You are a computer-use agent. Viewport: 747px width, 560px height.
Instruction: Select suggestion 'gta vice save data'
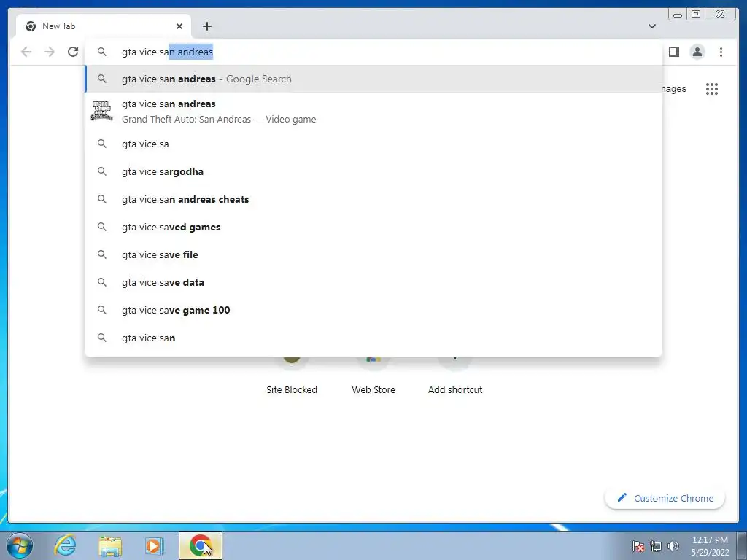[x=373, y=282]
